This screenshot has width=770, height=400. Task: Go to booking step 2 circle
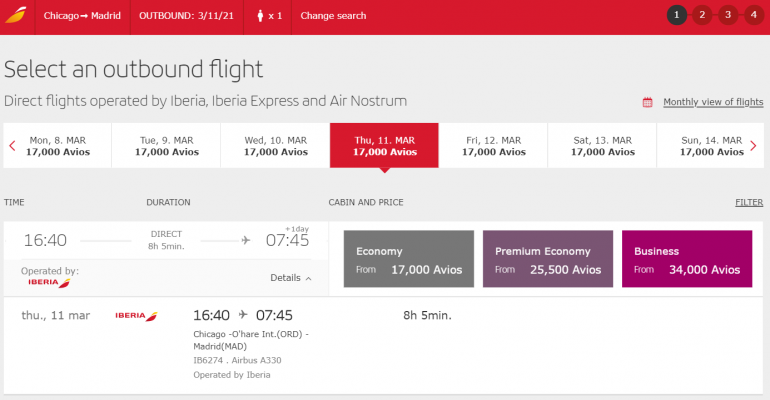(702, 15)
